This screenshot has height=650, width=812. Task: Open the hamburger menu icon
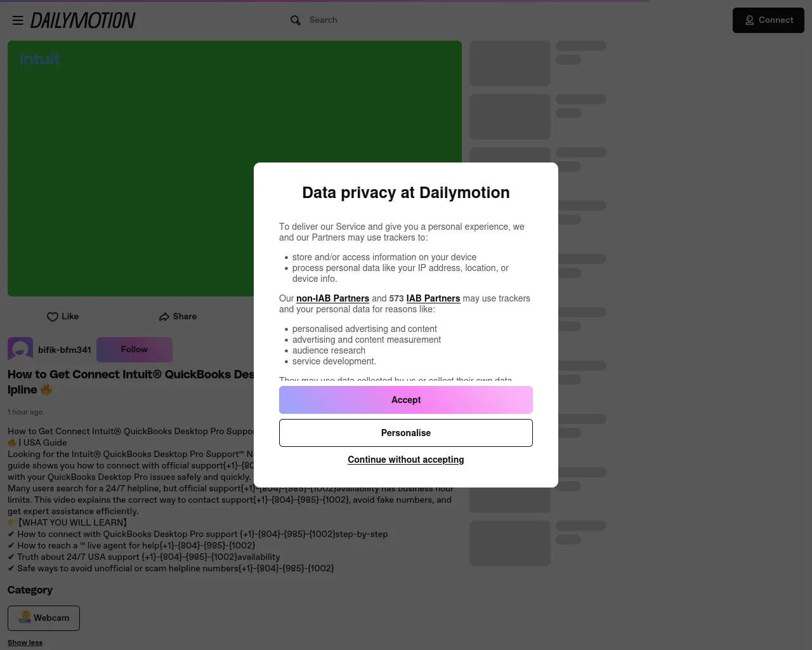(x=18, y=20)
